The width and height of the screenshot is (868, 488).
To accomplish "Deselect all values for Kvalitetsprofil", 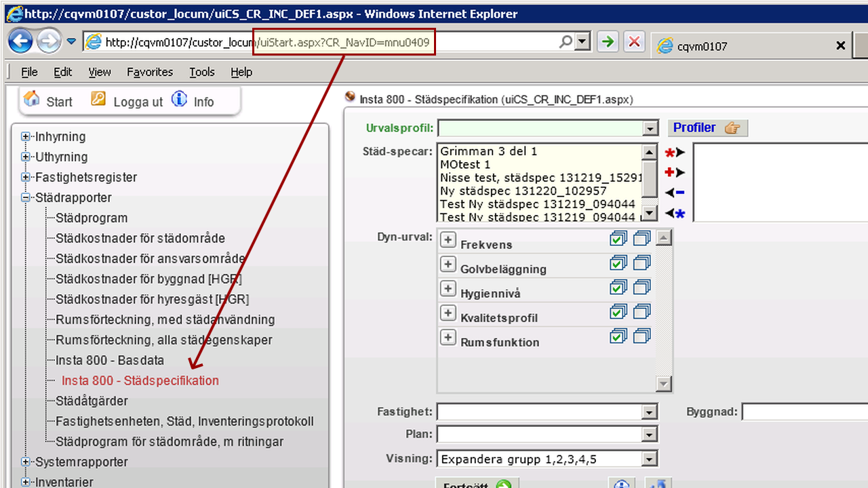I will pos(642,312).
